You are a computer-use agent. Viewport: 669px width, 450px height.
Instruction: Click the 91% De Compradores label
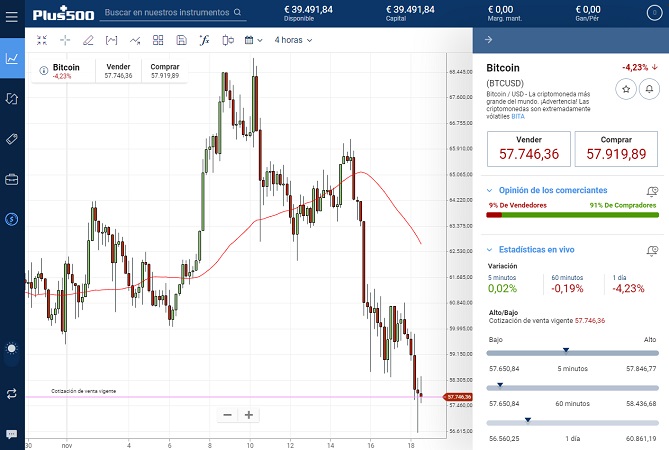[x=623, y=205]
